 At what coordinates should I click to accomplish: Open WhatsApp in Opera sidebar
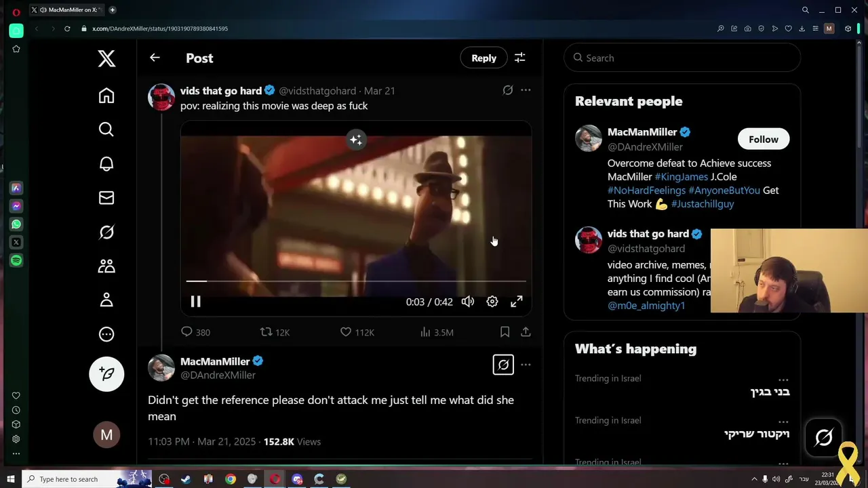tap(16, 224)
